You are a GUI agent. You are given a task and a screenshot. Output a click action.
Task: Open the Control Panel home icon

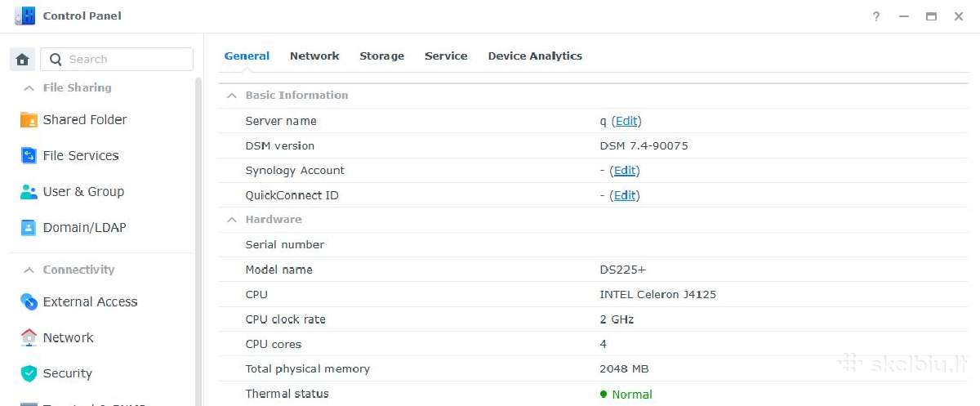(22, 59)
